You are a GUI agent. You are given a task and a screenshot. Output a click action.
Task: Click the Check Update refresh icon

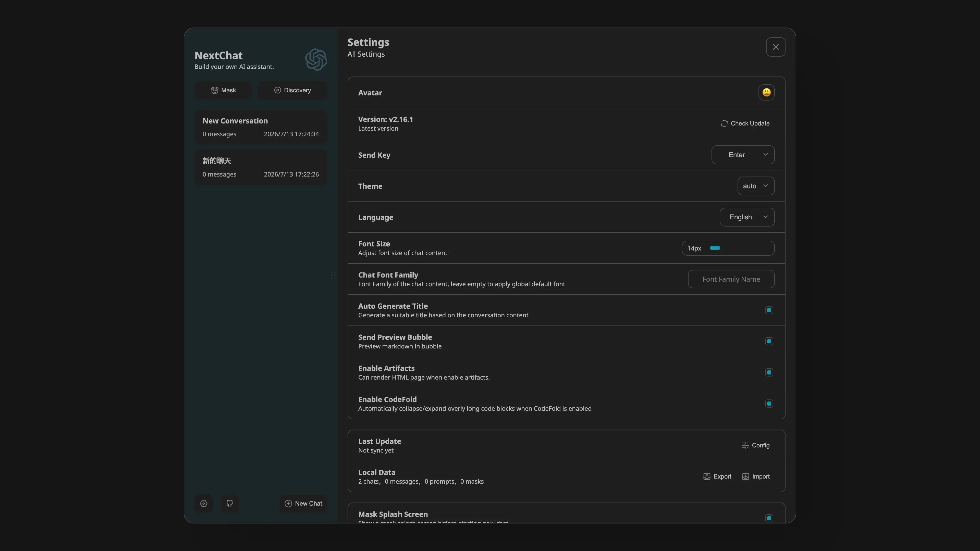pos(724,123)
